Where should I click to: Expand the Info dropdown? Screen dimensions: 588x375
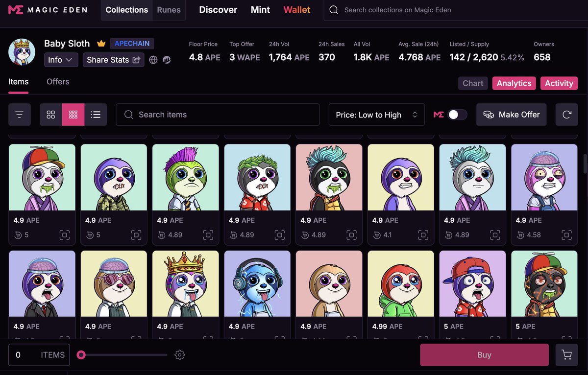61,60
